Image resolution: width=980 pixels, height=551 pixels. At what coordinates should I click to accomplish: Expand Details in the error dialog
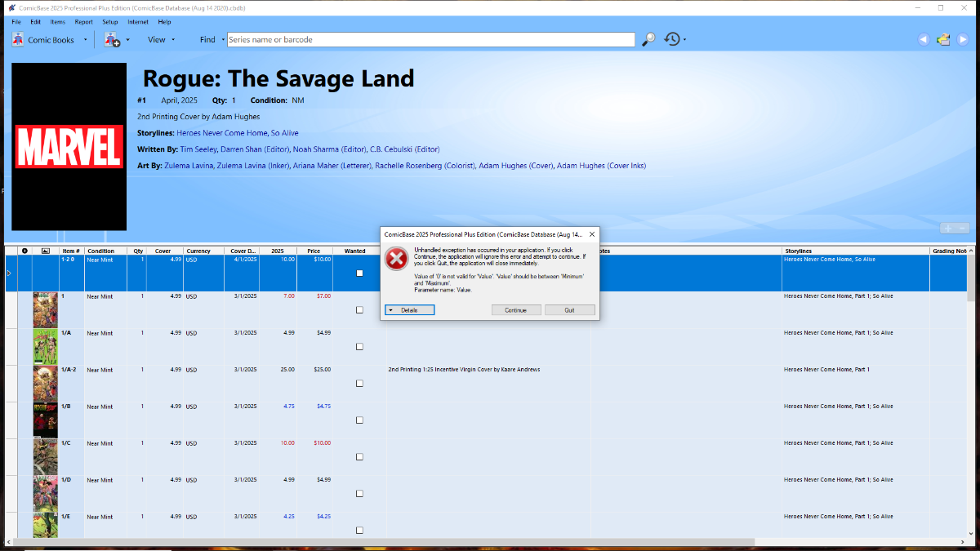click(409, 310)
